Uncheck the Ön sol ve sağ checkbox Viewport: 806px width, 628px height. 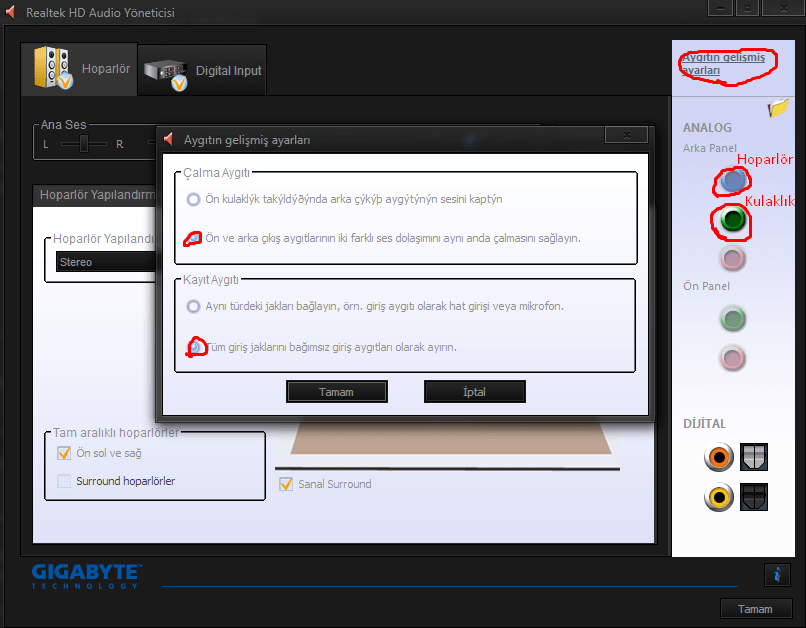(x=65, y=452)
